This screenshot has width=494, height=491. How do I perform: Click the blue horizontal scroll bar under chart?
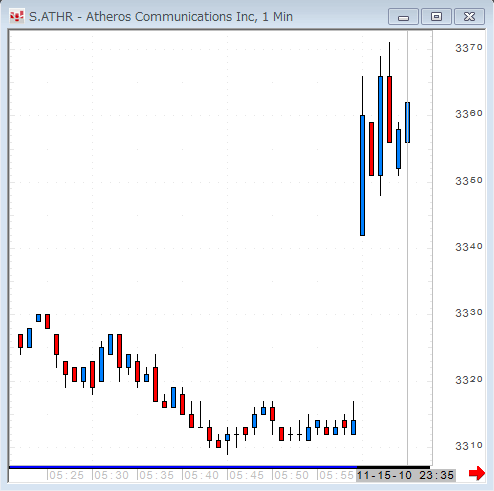point(183,467)
